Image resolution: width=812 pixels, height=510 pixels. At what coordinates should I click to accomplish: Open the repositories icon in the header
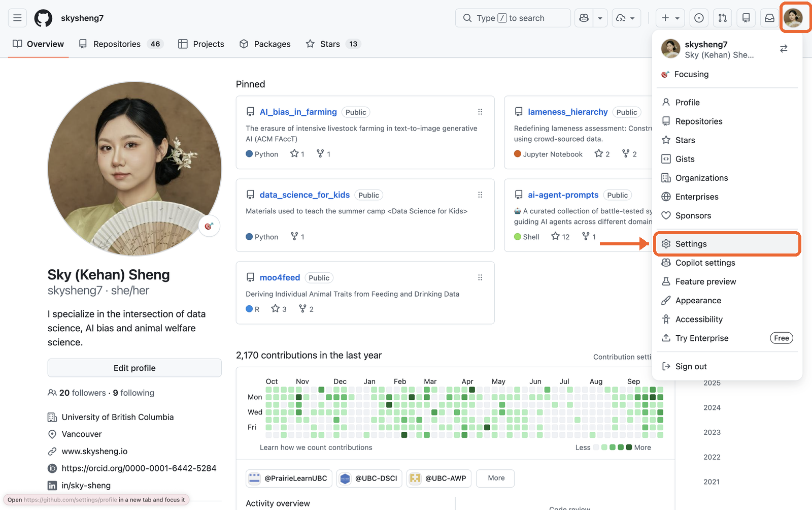pyautogui.click(x=746, y=18)
